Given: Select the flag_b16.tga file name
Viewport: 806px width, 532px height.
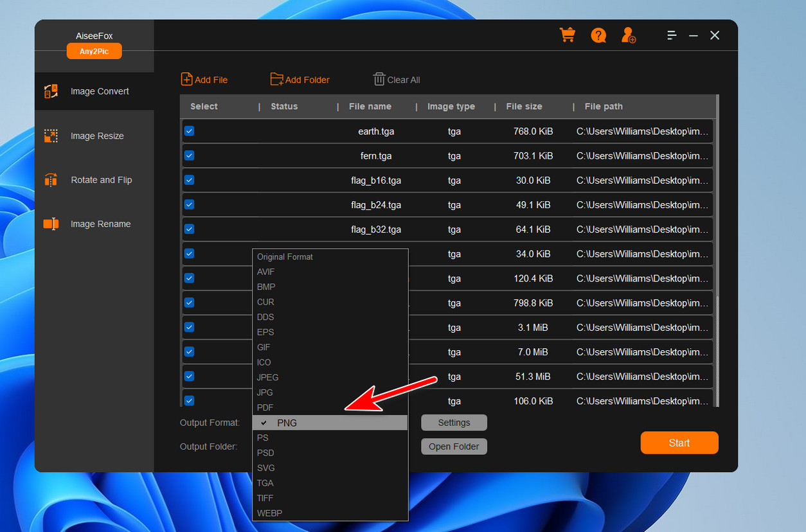Looking at the screenshot, I should point(376,180).
